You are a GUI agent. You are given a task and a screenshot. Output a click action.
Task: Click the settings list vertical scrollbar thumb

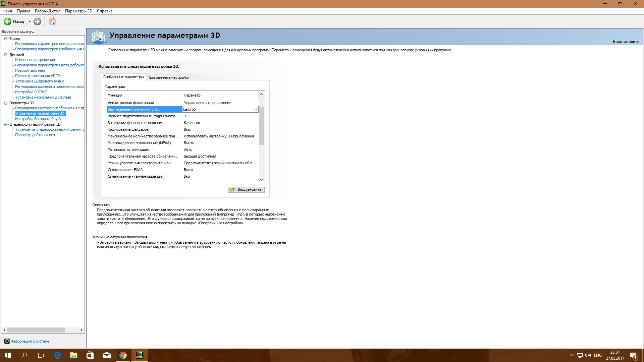[262, 126]
